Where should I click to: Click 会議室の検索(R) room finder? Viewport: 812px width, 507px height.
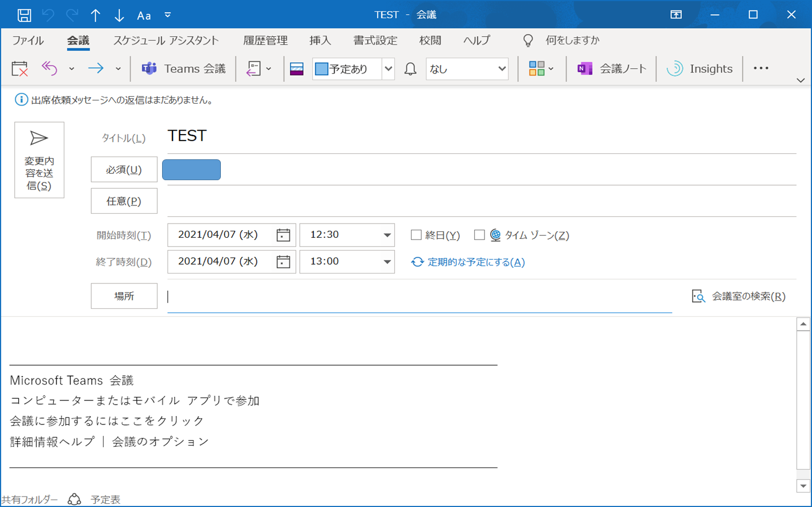[x=738, y=296]
